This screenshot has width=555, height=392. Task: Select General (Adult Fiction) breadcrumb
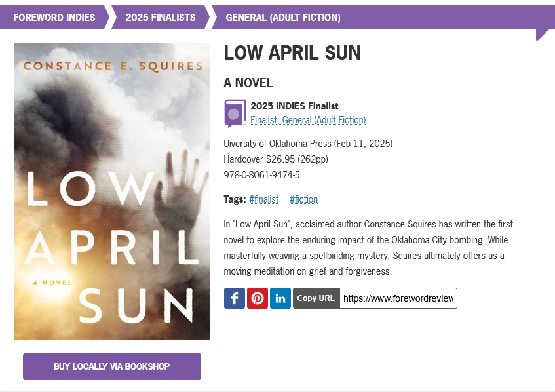[x=283, y=18]
